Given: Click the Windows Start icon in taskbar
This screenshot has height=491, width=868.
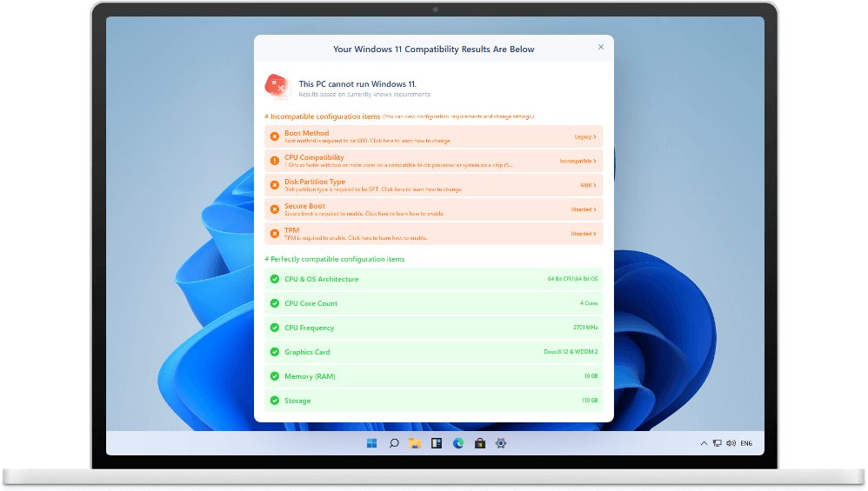Looking at the screenshot, I should tap(372, 443).
